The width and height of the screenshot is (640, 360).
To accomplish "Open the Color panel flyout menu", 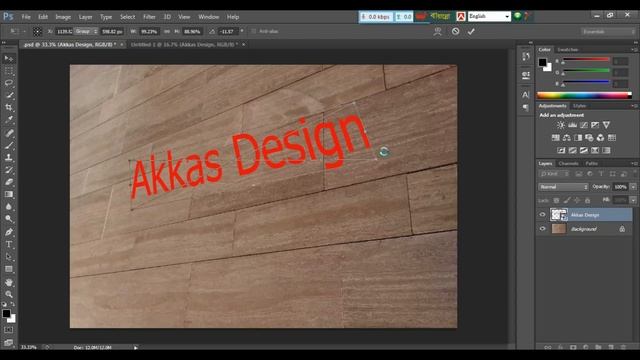I will [x=634, y=49].
